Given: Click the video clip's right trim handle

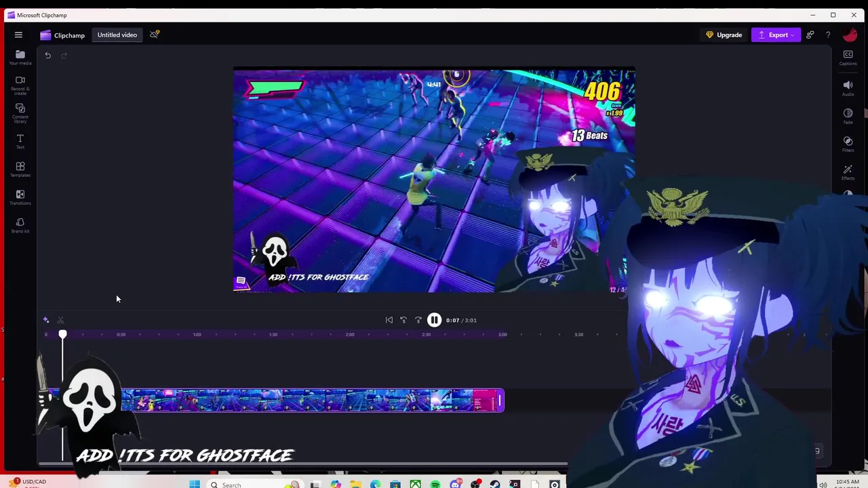Looking at the screenshot, I should click(x=501, y=401).
